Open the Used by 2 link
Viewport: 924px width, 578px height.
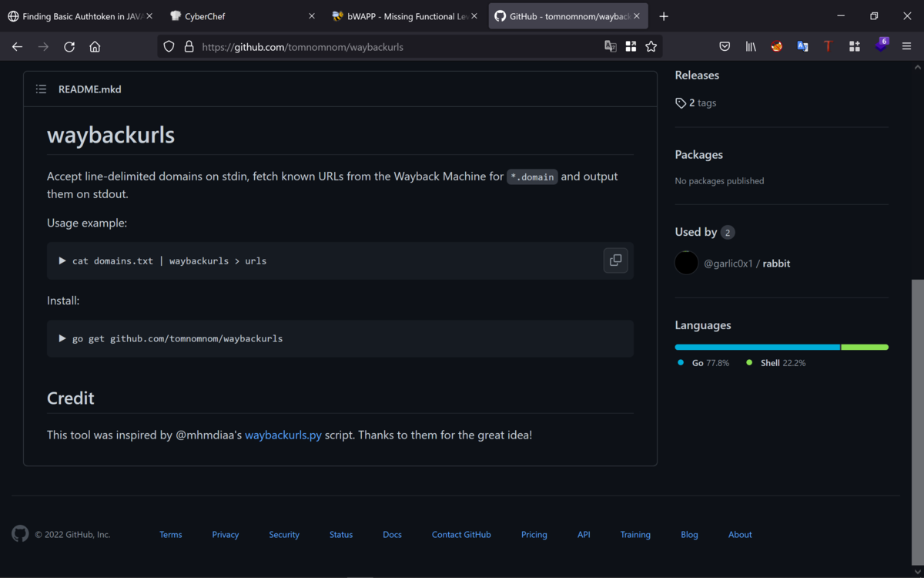coord(705,232)
